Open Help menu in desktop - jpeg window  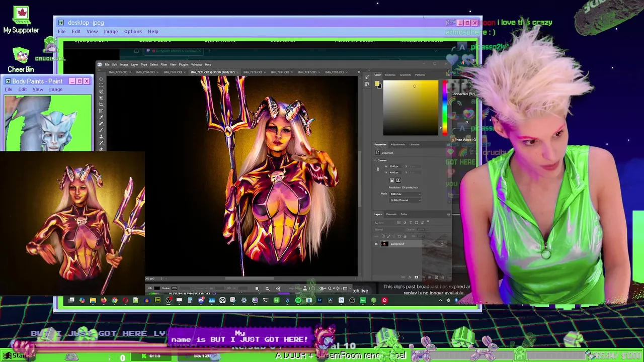coord(153,31)
